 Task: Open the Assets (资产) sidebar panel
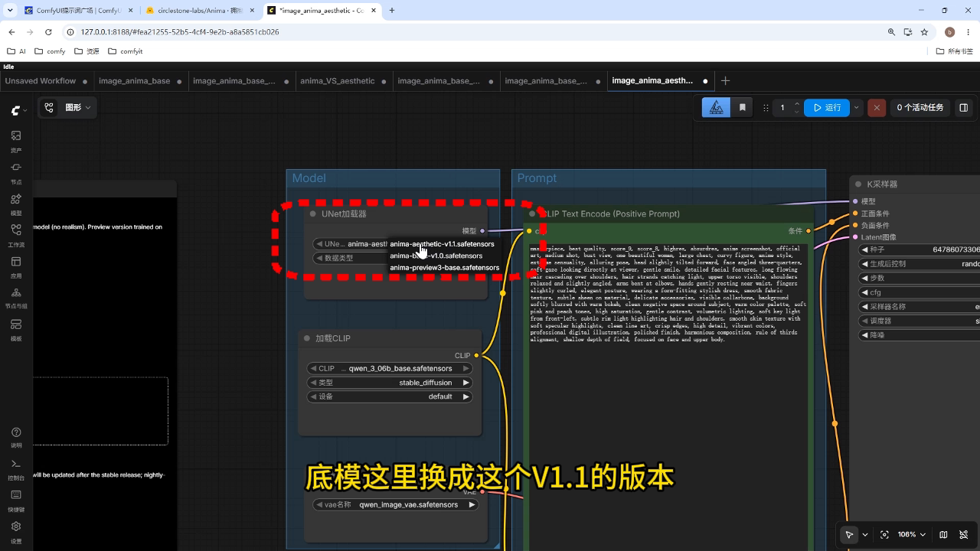pos(15,141)
